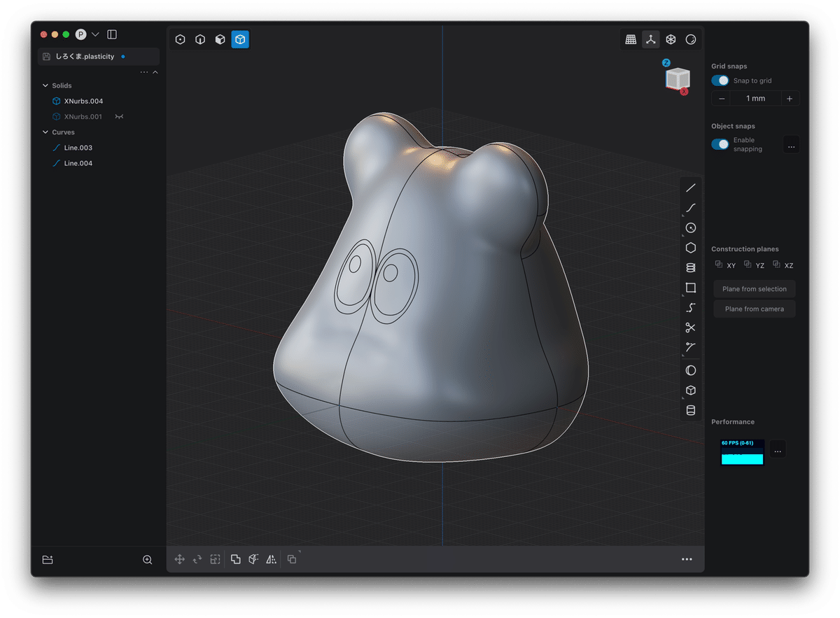
Task: Select the face selection mode icon
Action: 220,40
